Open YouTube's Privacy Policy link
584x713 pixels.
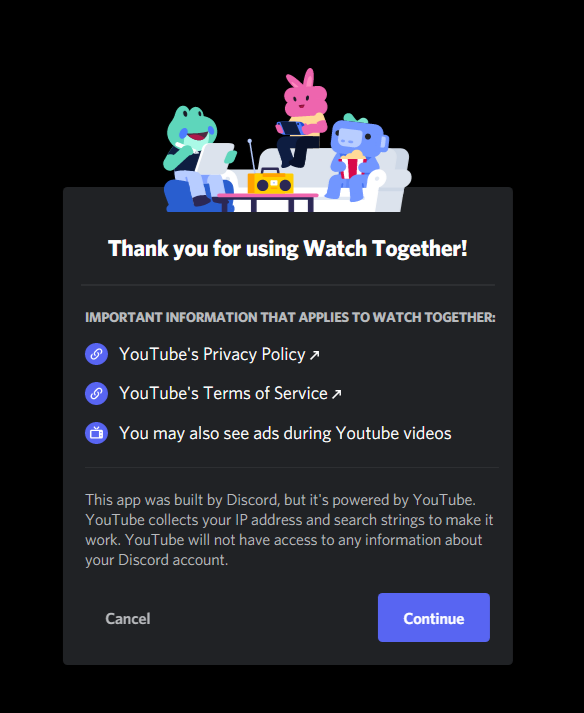tap(212, 354)
